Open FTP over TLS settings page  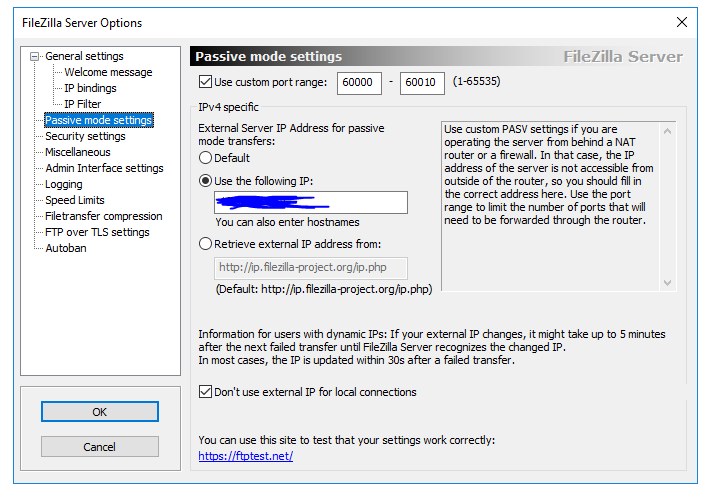[97, 232]
